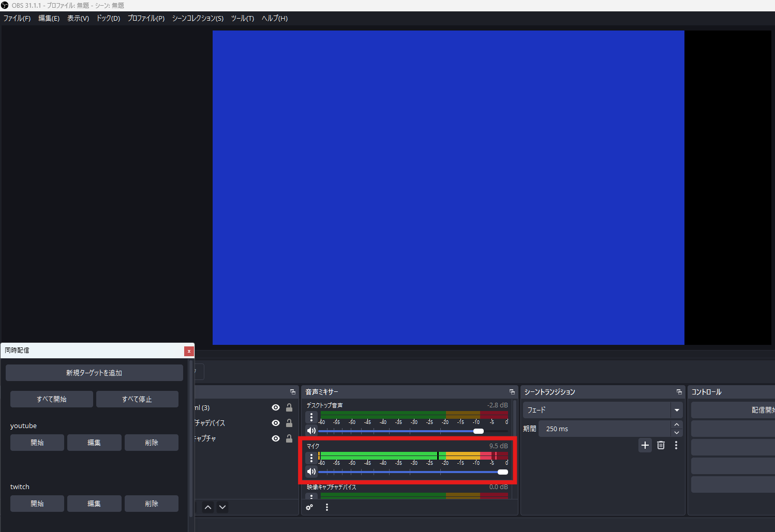Move selected source down with arrow

tap(222, 507)
